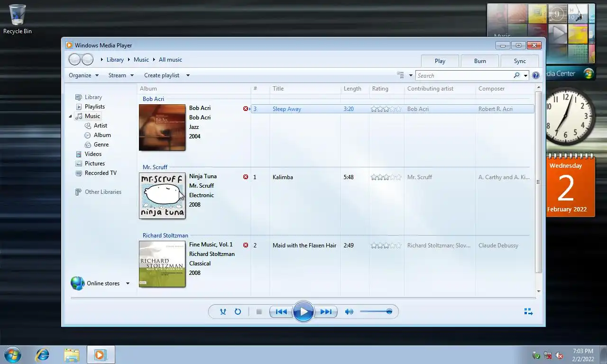607x364 pixels.
Task: Click All music in the breadcrumb
Action: [170, 60]
